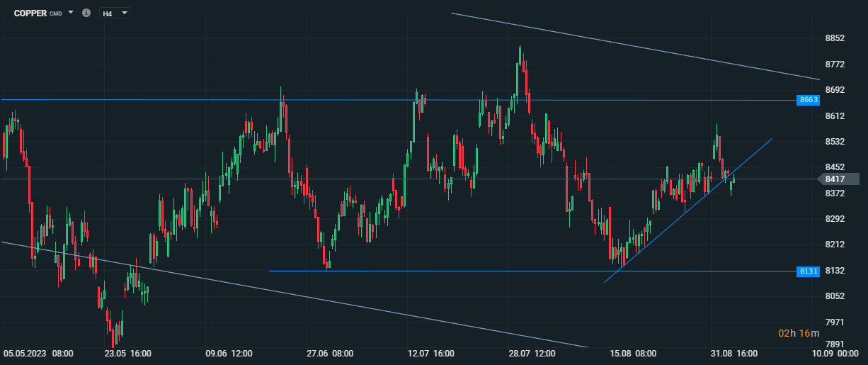This screenshot has height=365, width=868.
Task: Click the instrument info icon
Action: point(86,13)
